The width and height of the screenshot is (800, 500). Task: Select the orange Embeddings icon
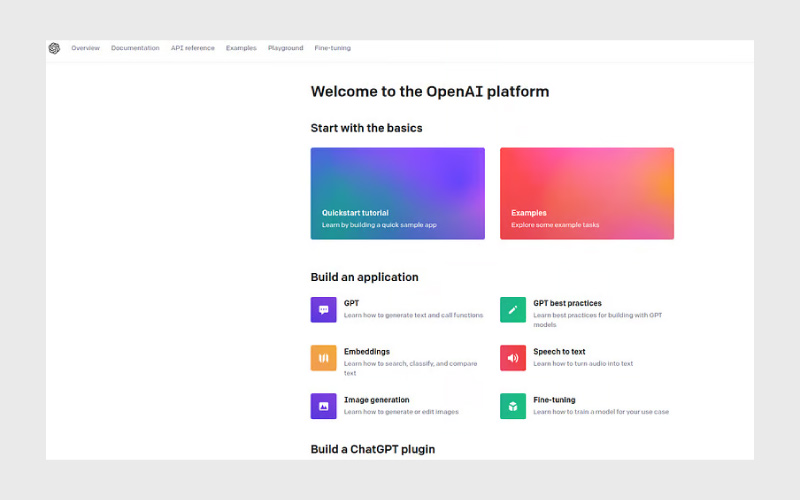tap(323, 358)
